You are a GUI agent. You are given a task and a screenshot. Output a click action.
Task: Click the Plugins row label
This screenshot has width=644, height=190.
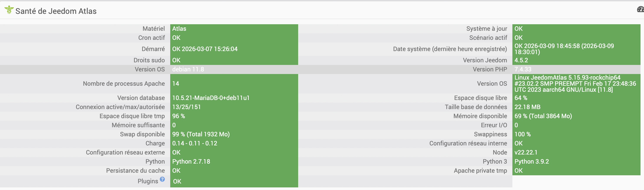(x=148, y=181)
